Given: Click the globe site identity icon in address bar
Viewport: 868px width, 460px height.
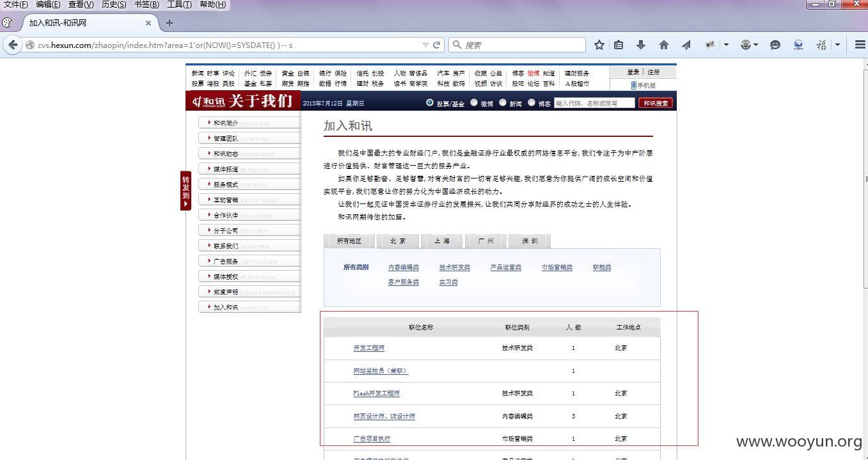Looking at the screenshot, I should coord(29,45).
